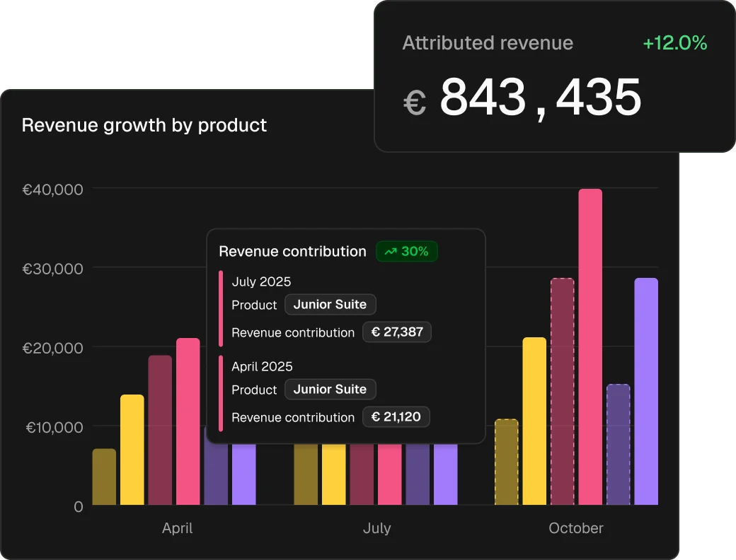
Task: Select the April olive bar
Action: [104, 477]
